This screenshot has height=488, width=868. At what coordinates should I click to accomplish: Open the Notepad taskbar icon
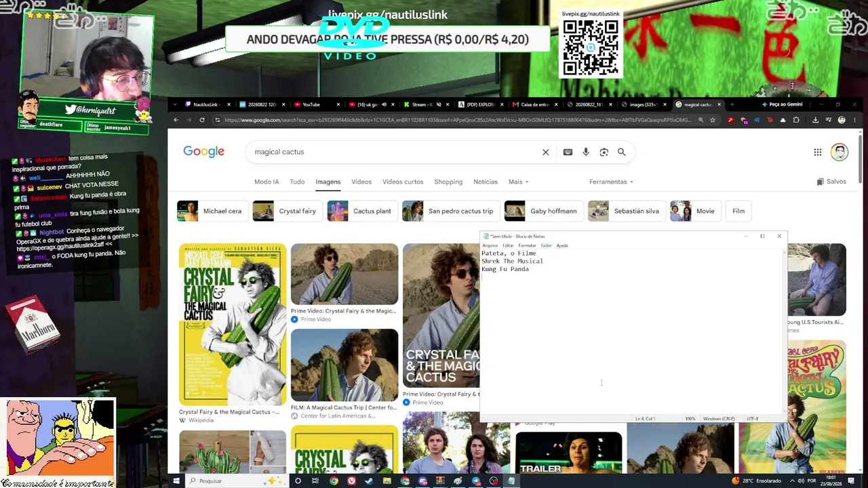[511, 481]
